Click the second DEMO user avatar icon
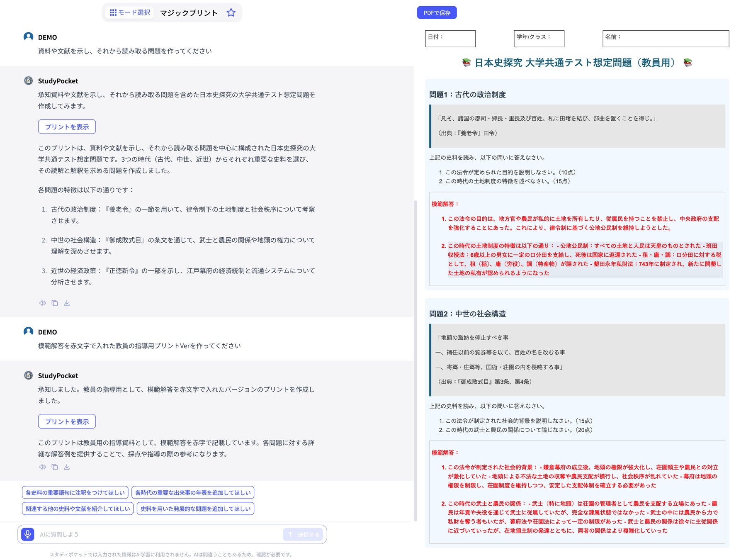 click(28, 332)
